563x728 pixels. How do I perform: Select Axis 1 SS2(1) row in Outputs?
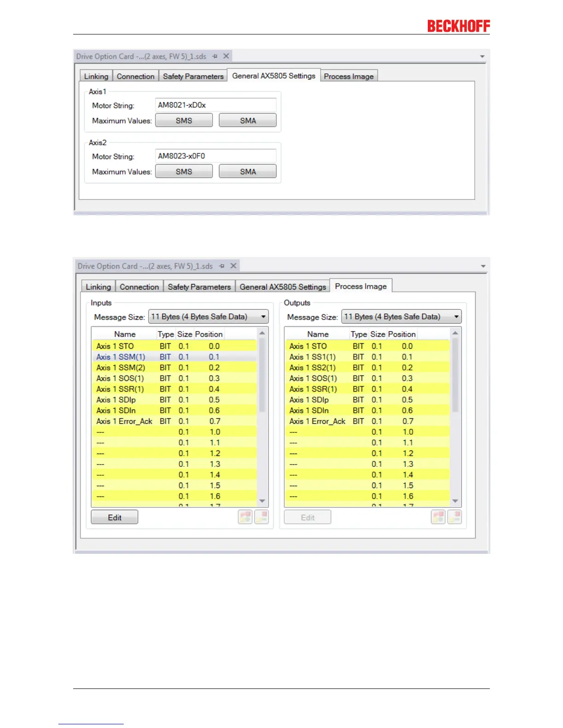368,368
